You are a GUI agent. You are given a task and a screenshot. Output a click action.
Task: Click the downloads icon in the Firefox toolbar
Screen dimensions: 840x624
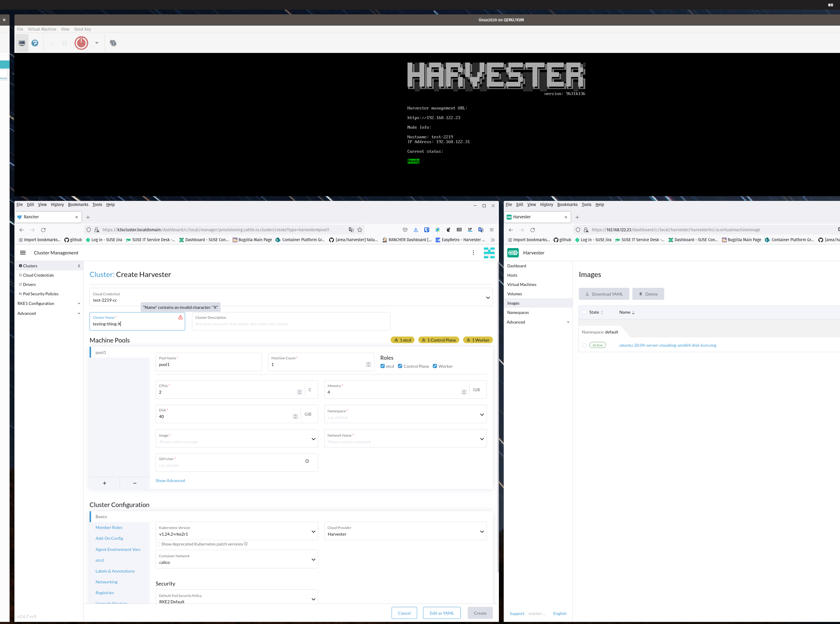pos(416,230)
